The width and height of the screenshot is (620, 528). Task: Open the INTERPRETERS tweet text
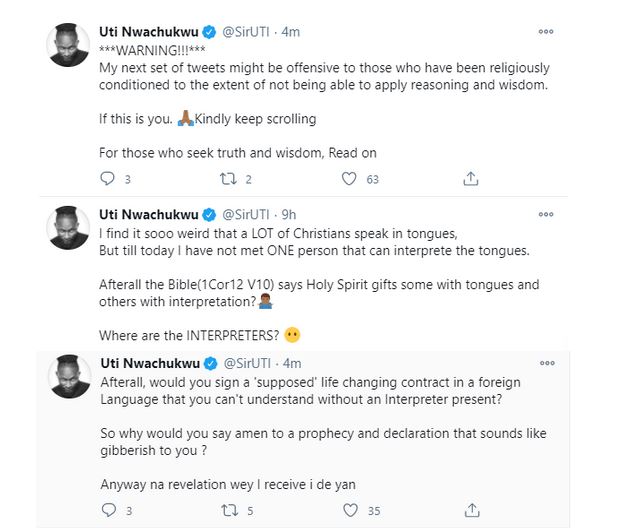(190, 334)
